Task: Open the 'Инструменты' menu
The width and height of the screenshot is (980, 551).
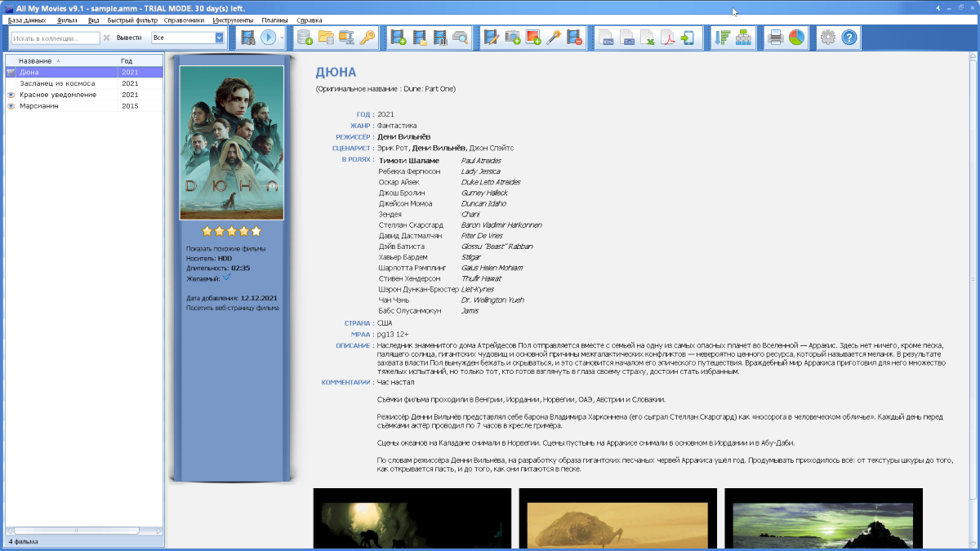Action: tap(233, 20)
